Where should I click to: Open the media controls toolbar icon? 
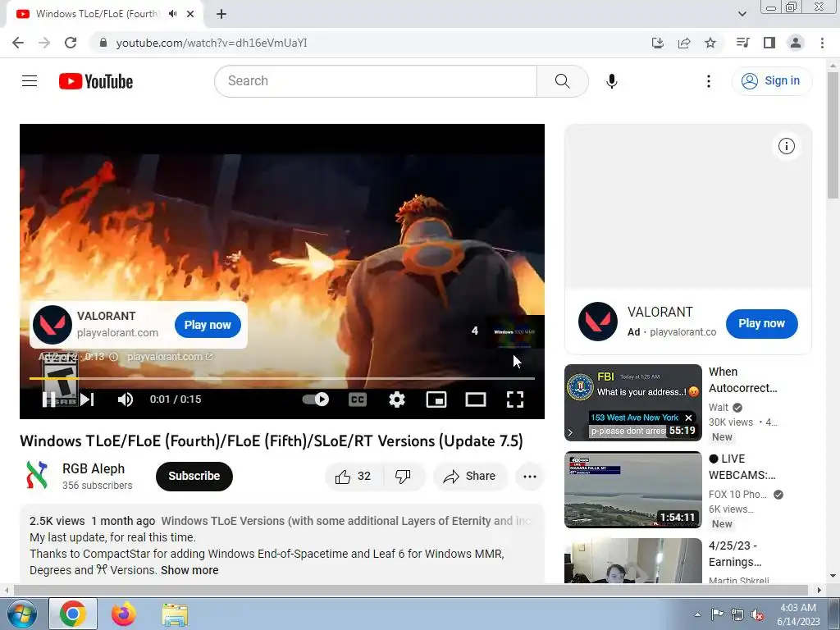pyautogui.click(x=742, y=43)
